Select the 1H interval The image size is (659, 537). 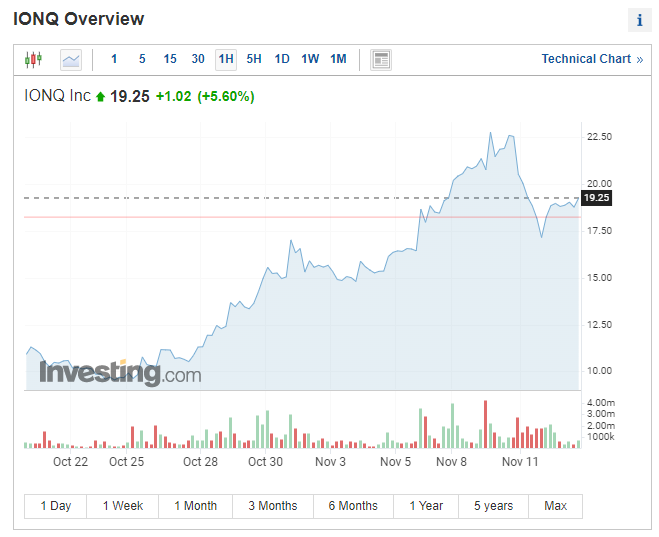coord(226,59)
